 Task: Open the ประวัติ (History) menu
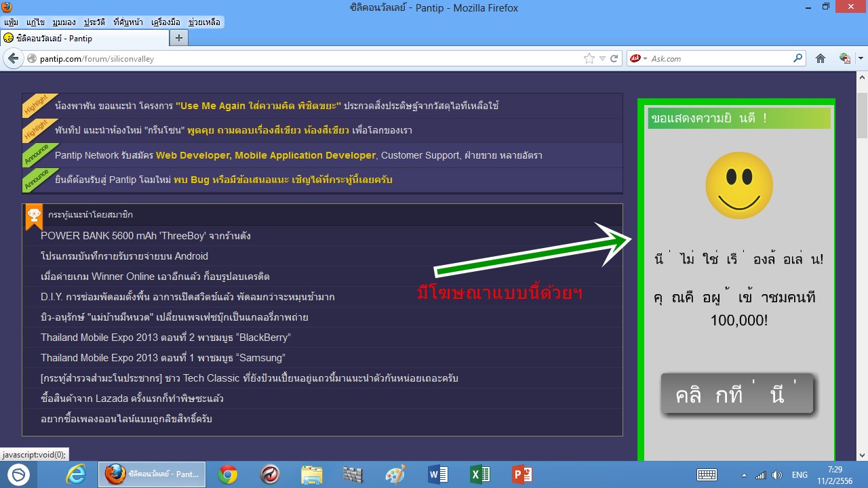[x=95, y=22]
